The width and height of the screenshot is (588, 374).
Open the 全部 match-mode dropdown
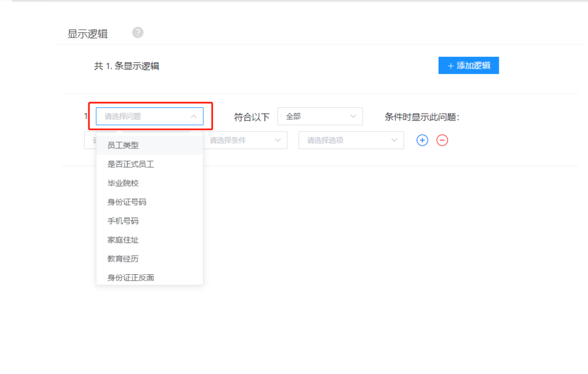point(320,116)
